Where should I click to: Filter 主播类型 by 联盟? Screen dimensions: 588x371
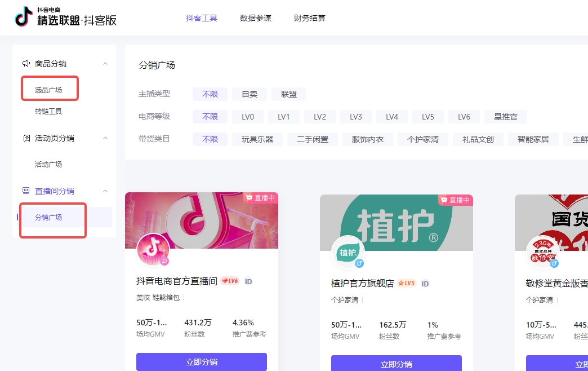pyautogui.click(x=289, y=94)
